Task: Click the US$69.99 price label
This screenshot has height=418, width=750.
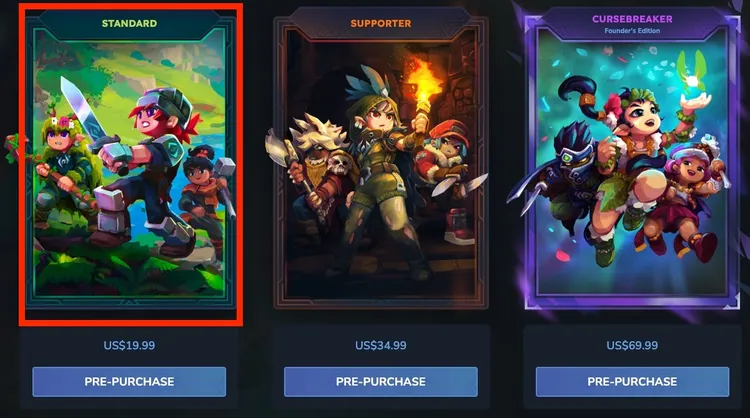Action: click(x=632, y=345)
